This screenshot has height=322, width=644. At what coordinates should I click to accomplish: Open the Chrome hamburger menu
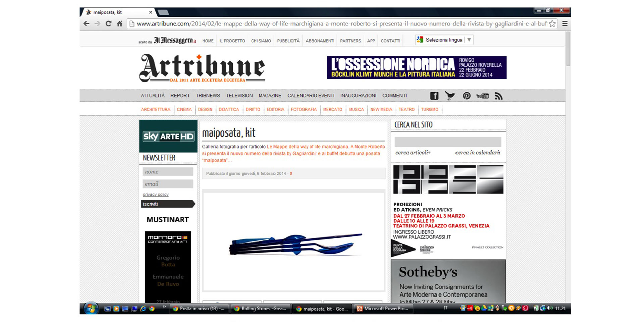coord(565,24)
